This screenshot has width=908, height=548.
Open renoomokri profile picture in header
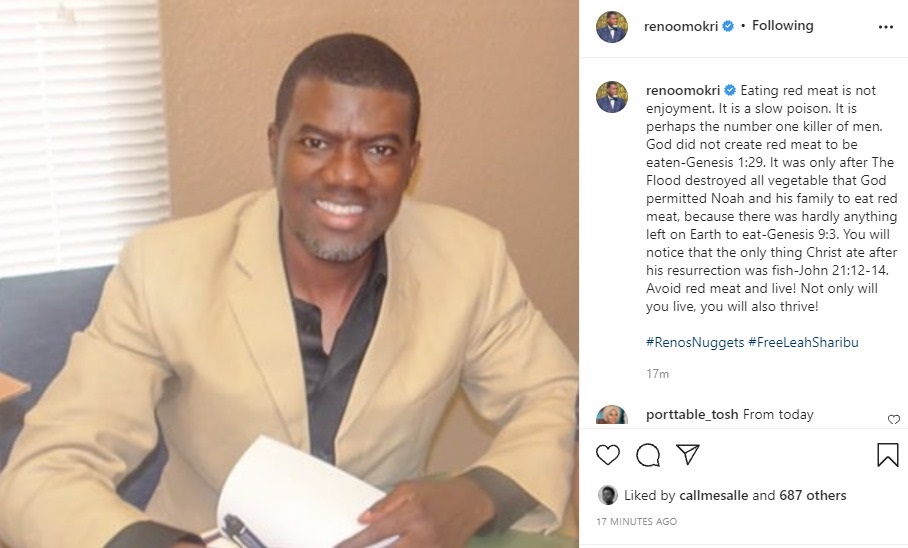click(x=612, y=27)
